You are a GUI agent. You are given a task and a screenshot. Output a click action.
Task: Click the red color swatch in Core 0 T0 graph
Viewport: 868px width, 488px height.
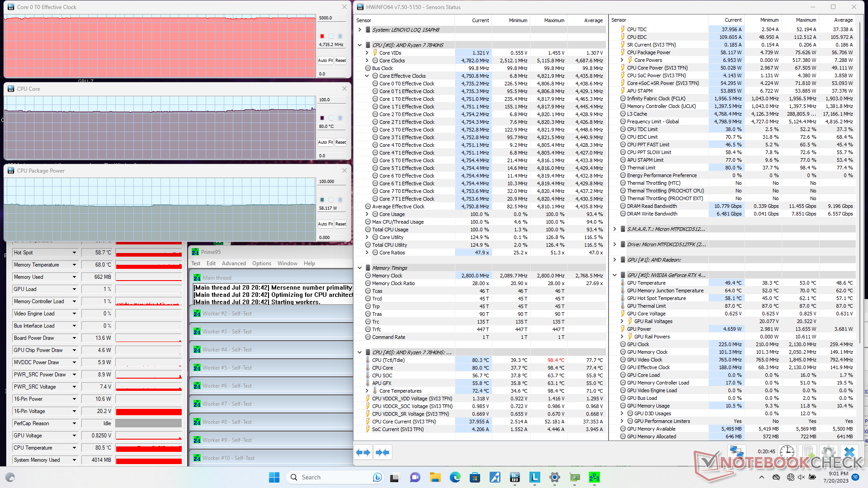point(322,36)
